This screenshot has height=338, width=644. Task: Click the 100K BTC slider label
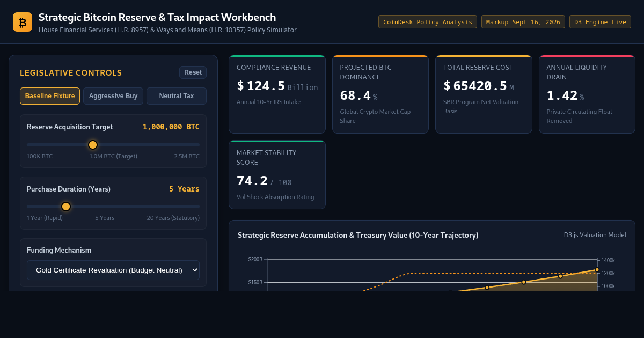[40, 156]
